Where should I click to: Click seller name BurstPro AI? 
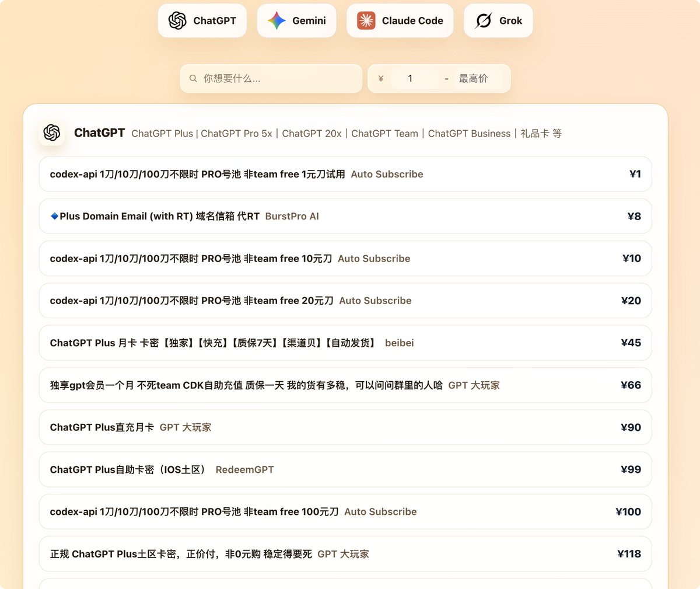tap(292, 216)
